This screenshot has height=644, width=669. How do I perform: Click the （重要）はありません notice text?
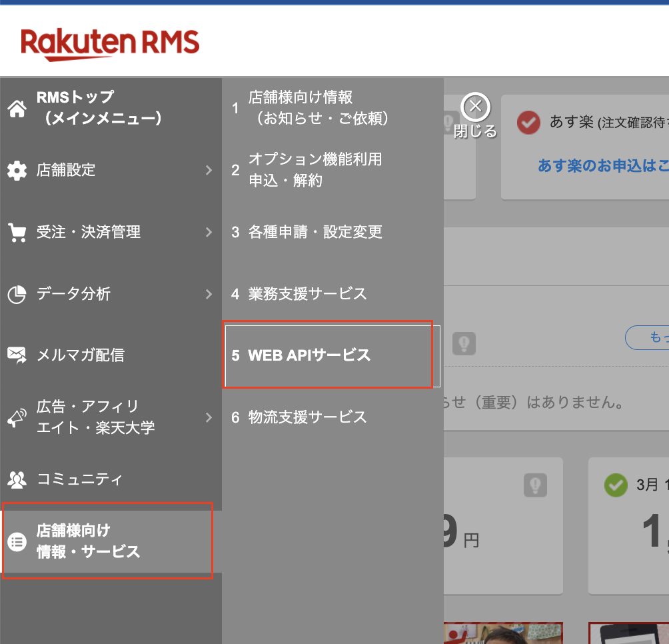tap(534, 402)
